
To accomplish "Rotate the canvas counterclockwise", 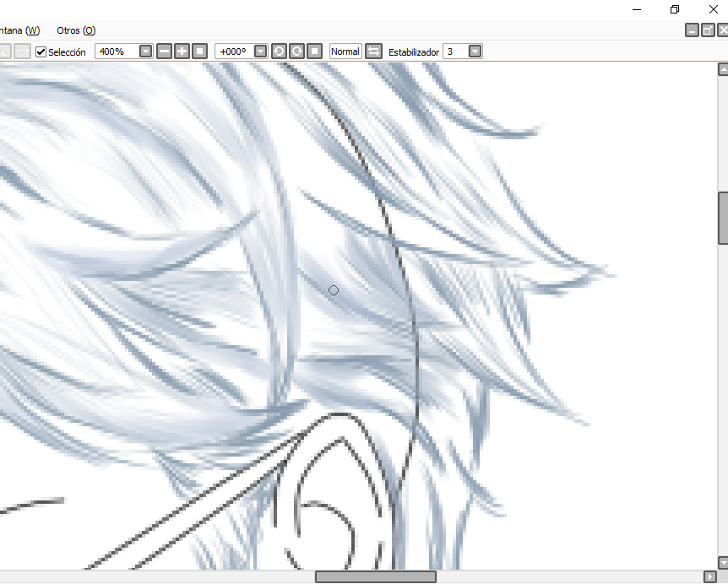I will click(279, 51).
